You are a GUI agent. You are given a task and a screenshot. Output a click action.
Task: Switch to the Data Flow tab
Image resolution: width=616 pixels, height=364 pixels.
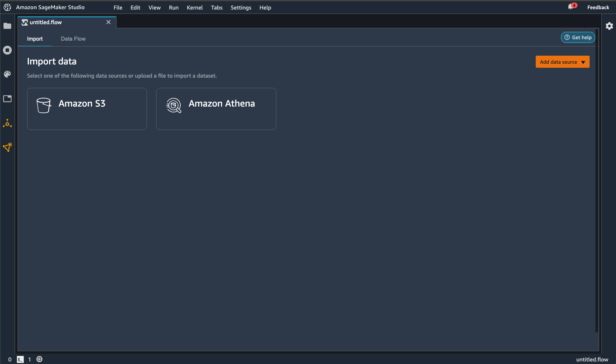click(x=73, y=38)
